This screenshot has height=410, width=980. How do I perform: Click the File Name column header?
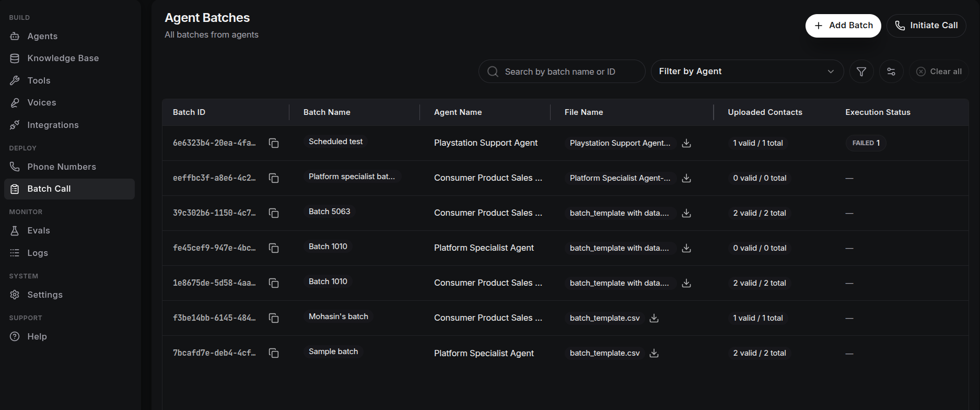coord(584,112)
